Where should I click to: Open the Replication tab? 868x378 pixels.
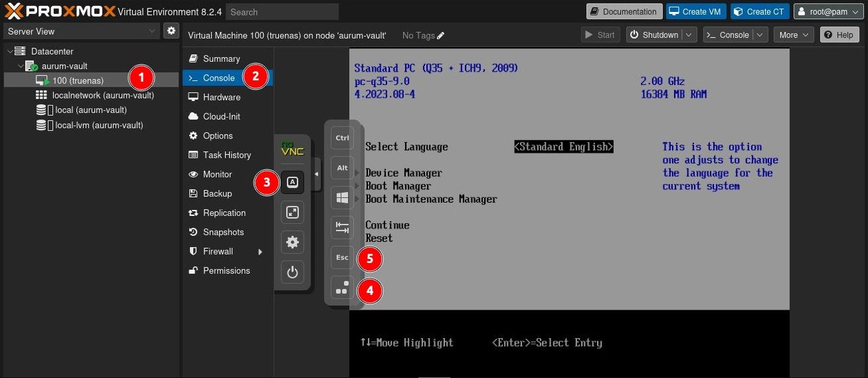[228, 213]
